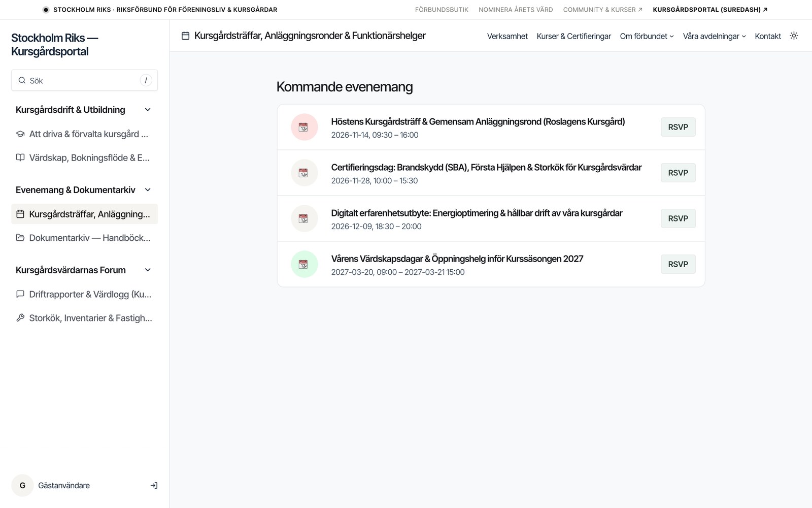Click the sign-in arrow icon beside Gästanvändare

(x=154, y=486)
